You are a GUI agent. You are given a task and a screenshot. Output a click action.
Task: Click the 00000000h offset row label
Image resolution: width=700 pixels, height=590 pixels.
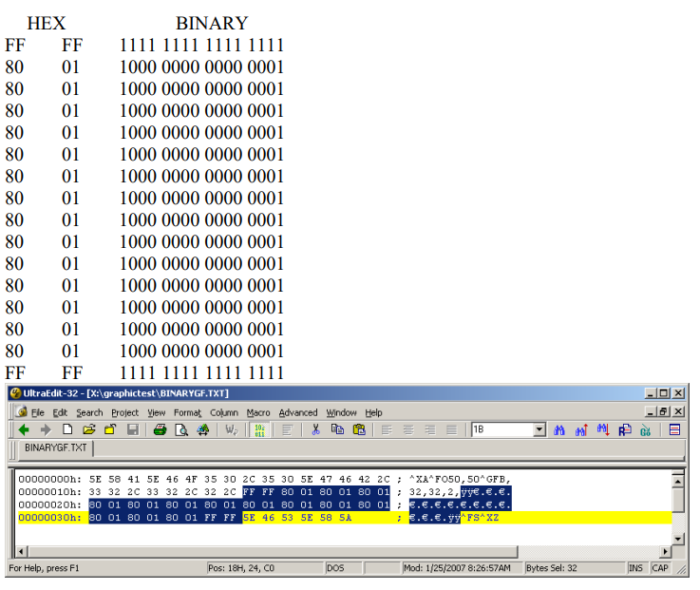pos(49,479)
